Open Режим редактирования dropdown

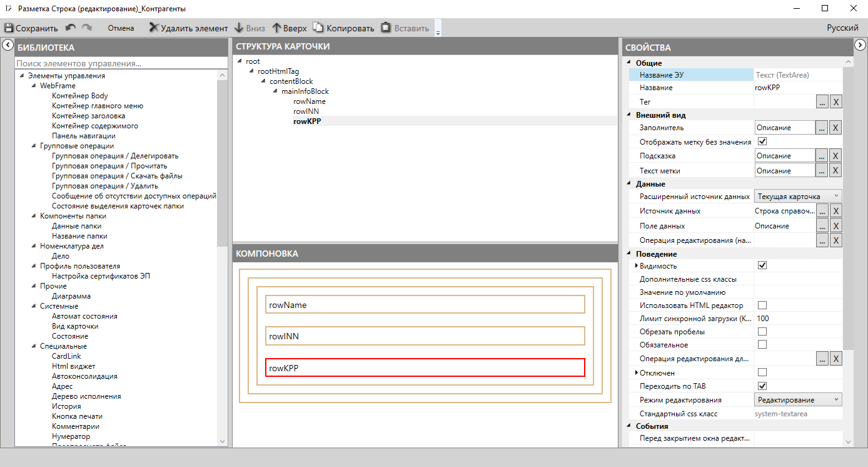click(x=798, y=399)
